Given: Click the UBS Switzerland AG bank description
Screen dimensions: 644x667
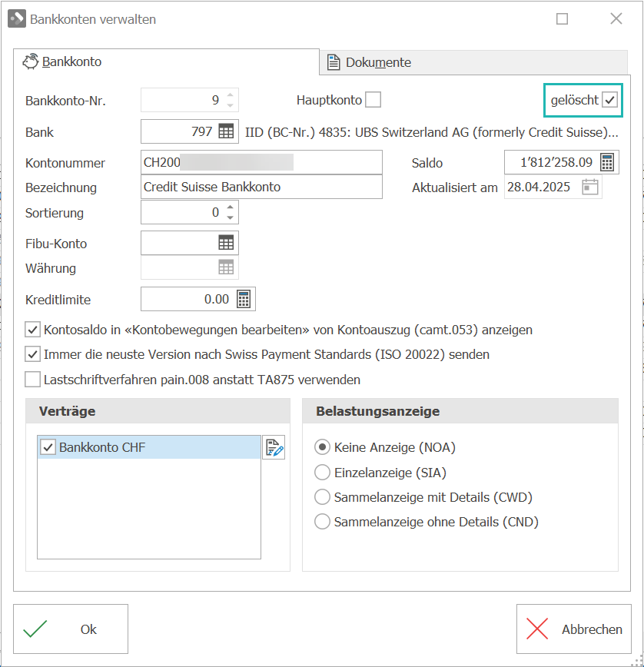Looking at the screenshot, I should tap(431, 132).
